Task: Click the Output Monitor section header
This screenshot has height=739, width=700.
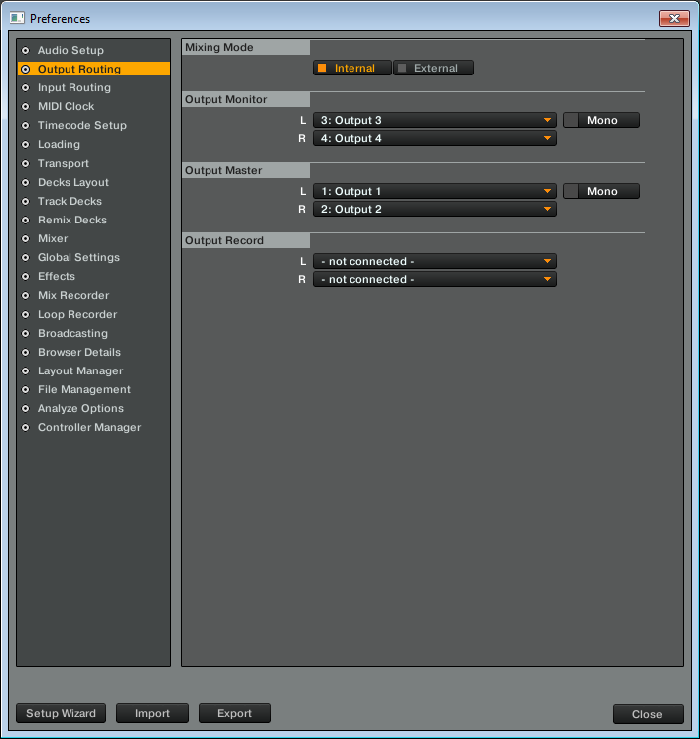Action: click(x=246, y=99)
